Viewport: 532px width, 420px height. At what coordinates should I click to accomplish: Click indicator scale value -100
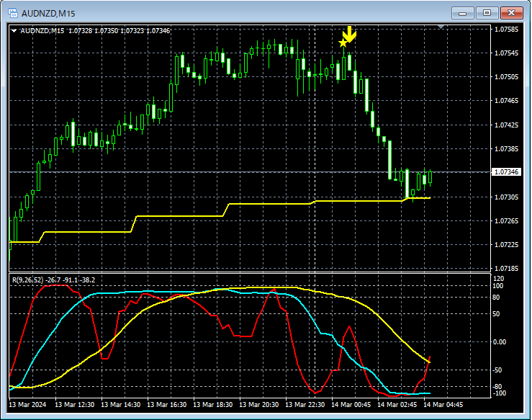500,393
